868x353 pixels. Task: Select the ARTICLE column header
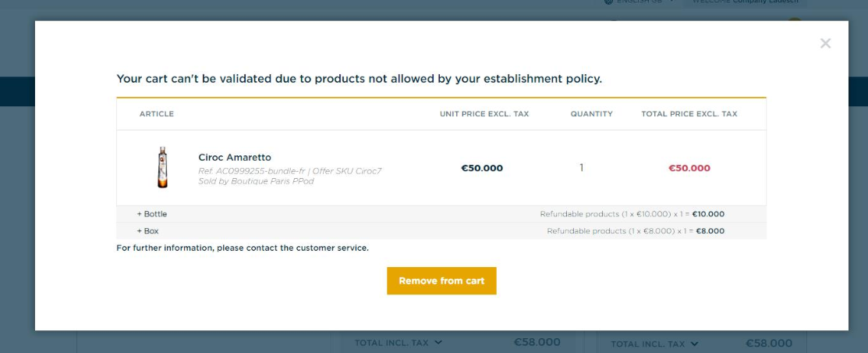click(x=157, y=113)
